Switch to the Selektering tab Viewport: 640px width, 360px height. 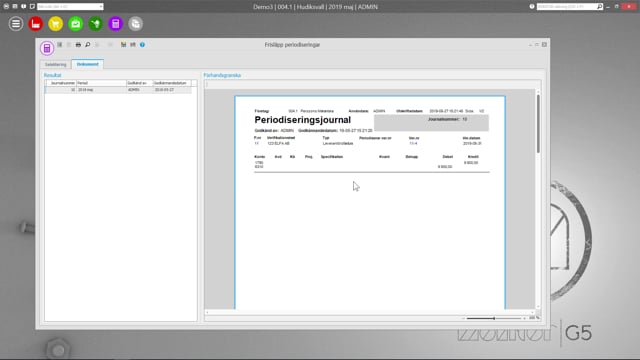point(56,64)
